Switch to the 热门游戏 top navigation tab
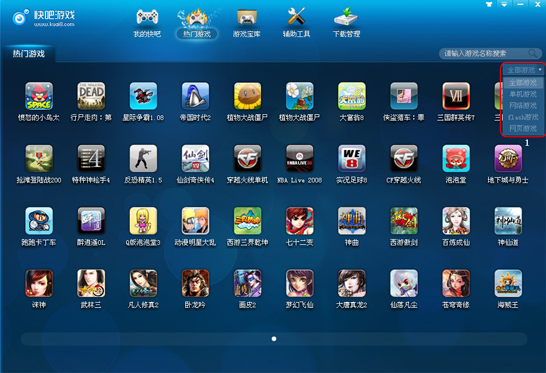Viewport: 546px width, 373px height. click(197, 34)
